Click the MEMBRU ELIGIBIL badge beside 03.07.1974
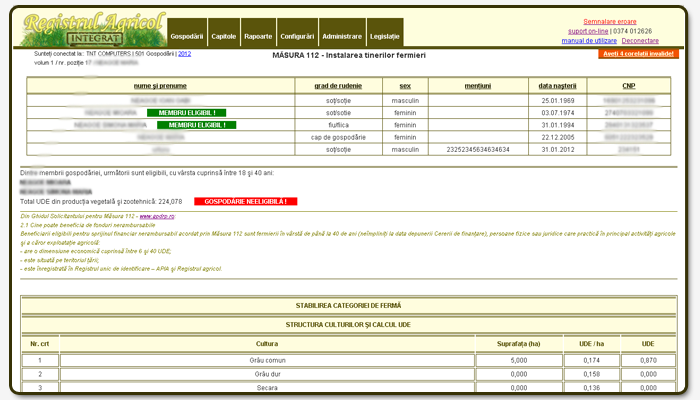700x400 pixels. [x=187, y=113]
